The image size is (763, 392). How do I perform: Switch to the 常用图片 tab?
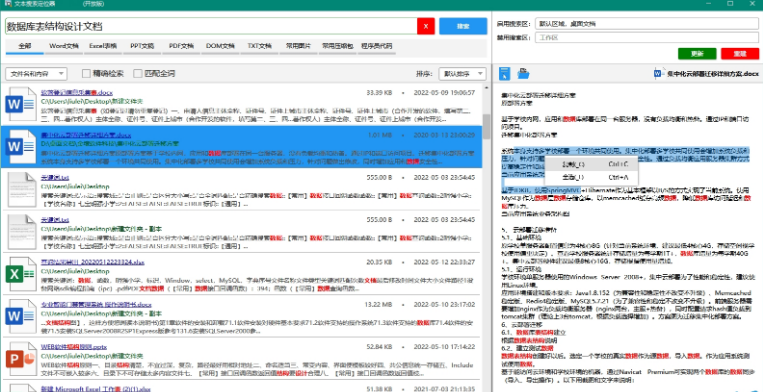pos(298,46)
